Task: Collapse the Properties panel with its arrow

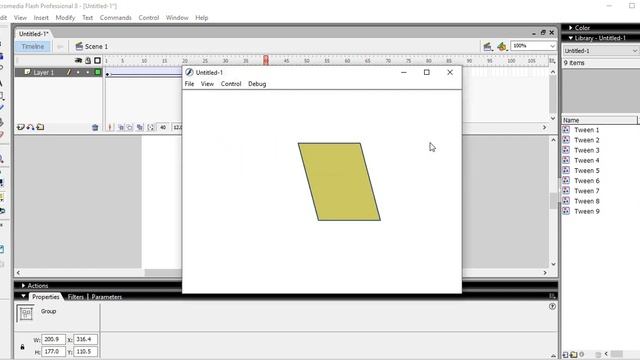Action: pos(23,296)
